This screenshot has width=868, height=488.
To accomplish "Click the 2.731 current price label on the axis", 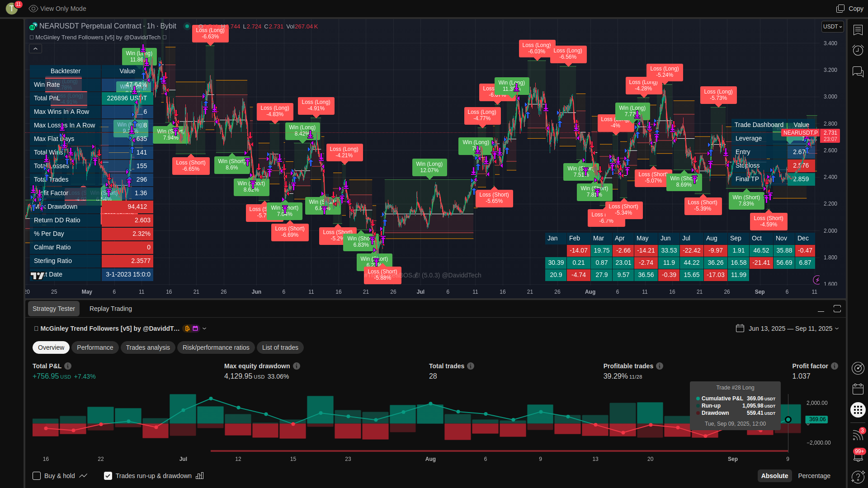I will pos(831,133).
